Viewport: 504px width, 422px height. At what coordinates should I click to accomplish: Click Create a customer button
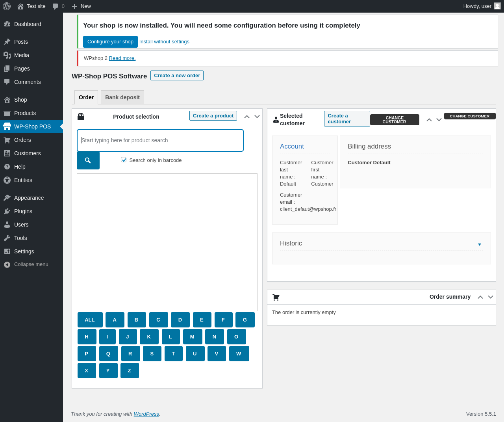(347, 119)
